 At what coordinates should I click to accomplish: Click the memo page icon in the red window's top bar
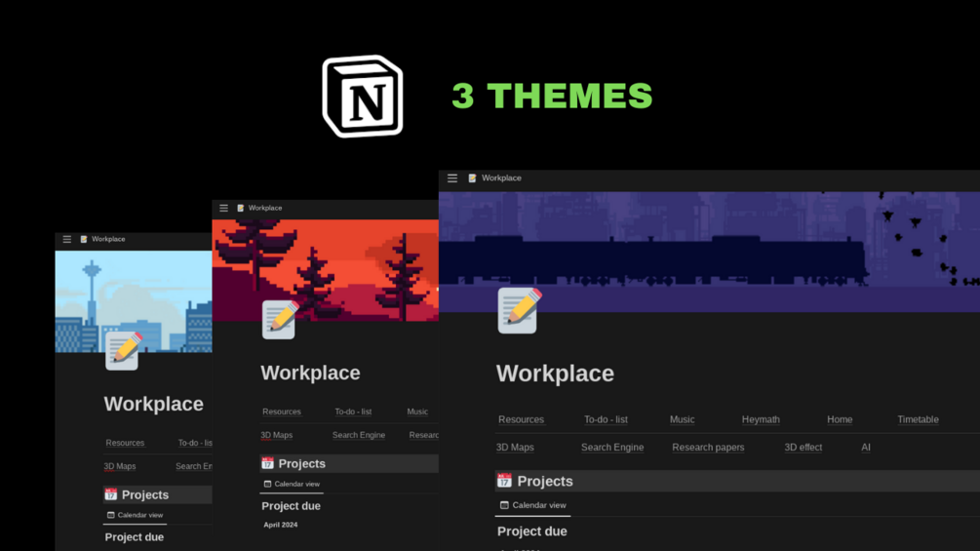(241, 208)
